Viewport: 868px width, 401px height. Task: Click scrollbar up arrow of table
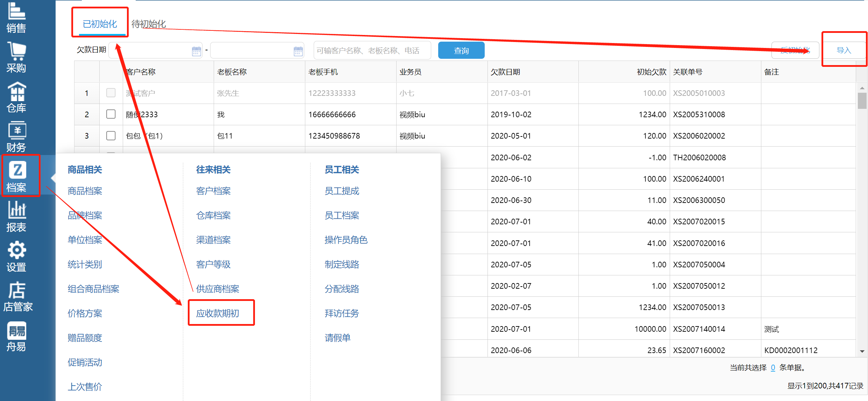(x=862, y=88)
